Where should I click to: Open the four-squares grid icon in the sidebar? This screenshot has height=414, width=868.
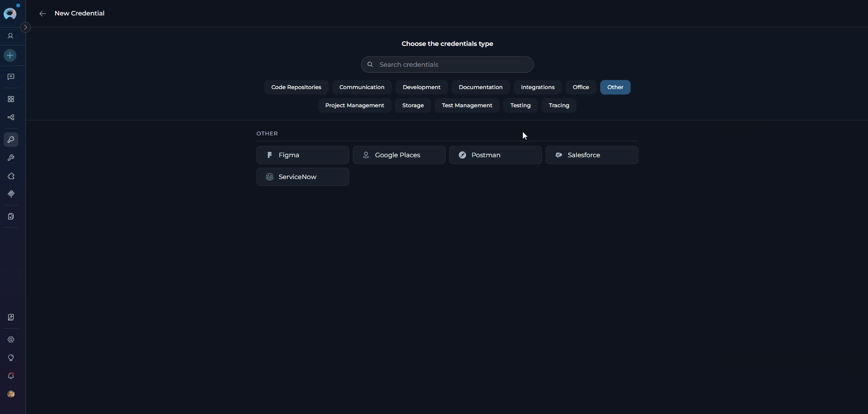click(11, 99)
